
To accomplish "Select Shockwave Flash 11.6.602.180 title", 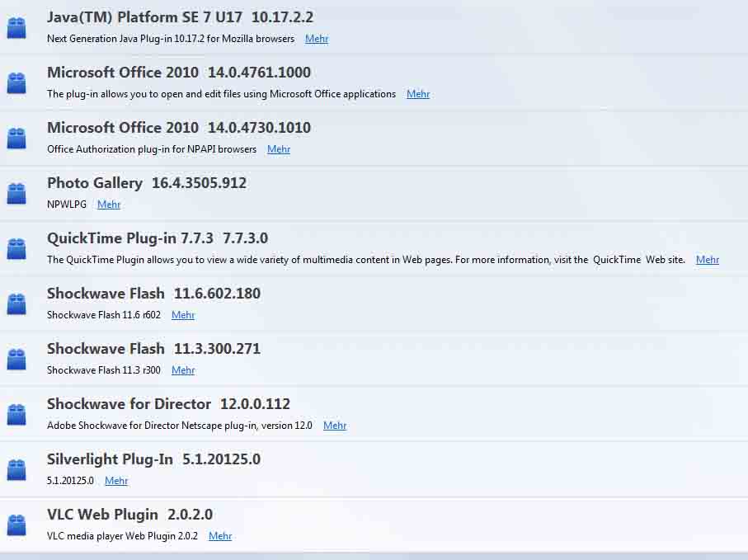I will coord(153,294).
